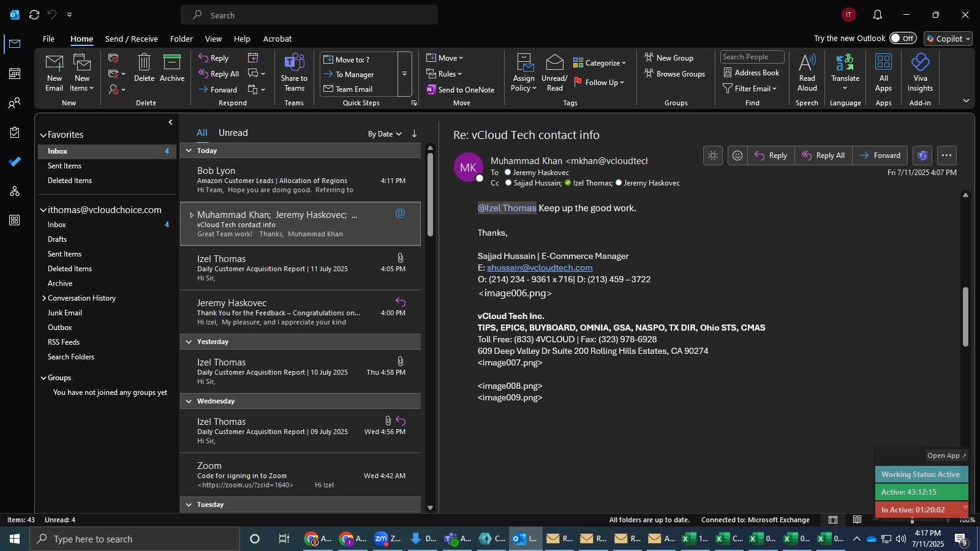Open the Address Book
This screenshot has height=551, width=980.
coord(752,72)
